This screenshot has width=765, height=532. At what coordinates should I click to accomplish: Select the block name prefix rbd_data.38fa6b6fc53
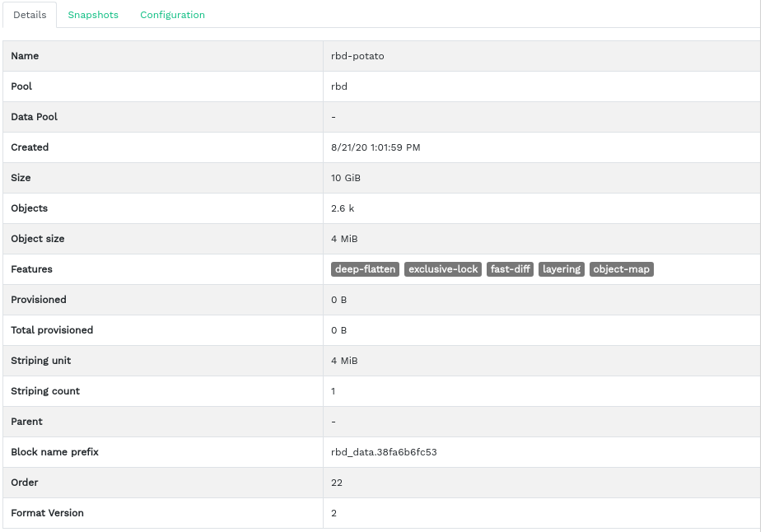(x=384, y=452)
